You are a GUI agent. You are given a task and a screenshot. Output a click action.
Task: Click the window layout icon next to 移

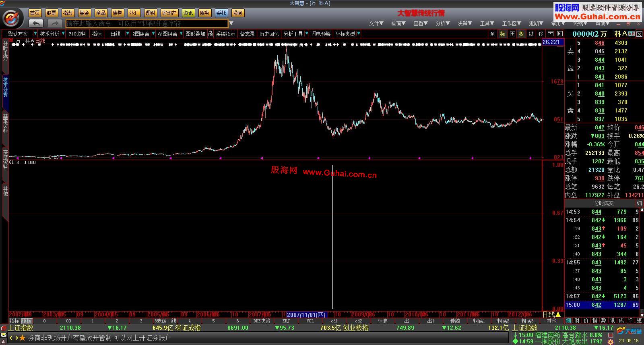(x=550, y=34)
